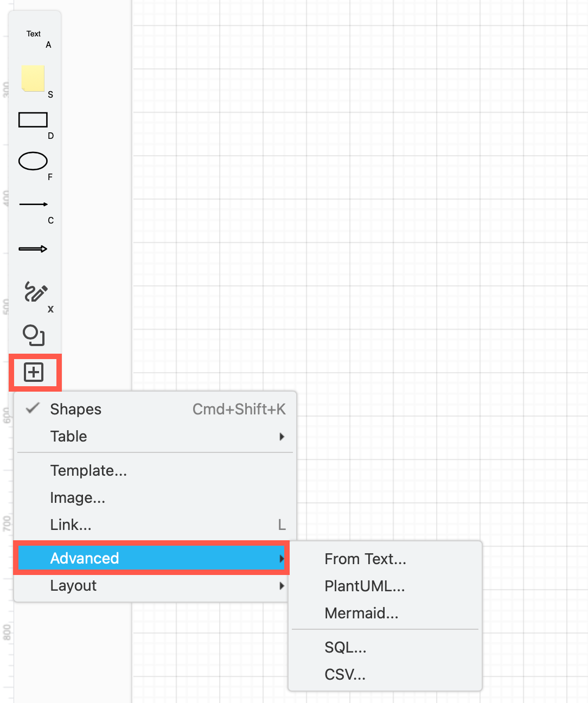
Task: Expand the Table submenu
Action: point(68,436)
